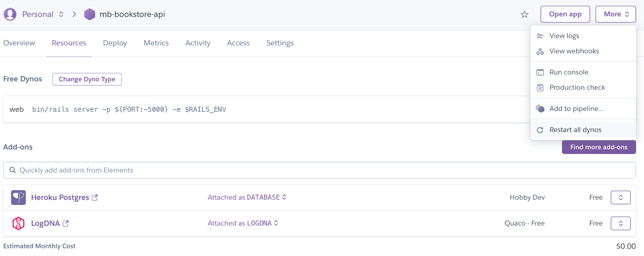Click the Add-ons heading
Viewport: 644px width, 256px height.
pyautogui.click(x=18, y=147)
